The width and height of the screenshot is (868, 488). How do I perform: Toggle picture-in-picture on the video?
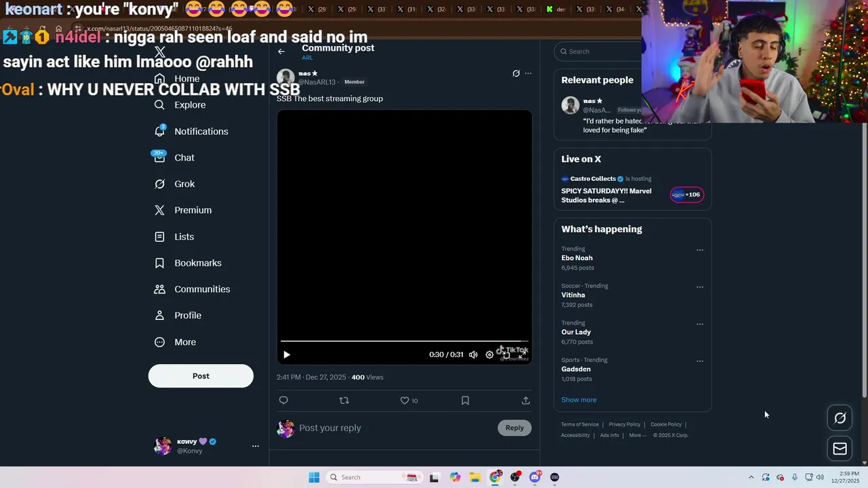pyautogui.click(x=506, y=354)
